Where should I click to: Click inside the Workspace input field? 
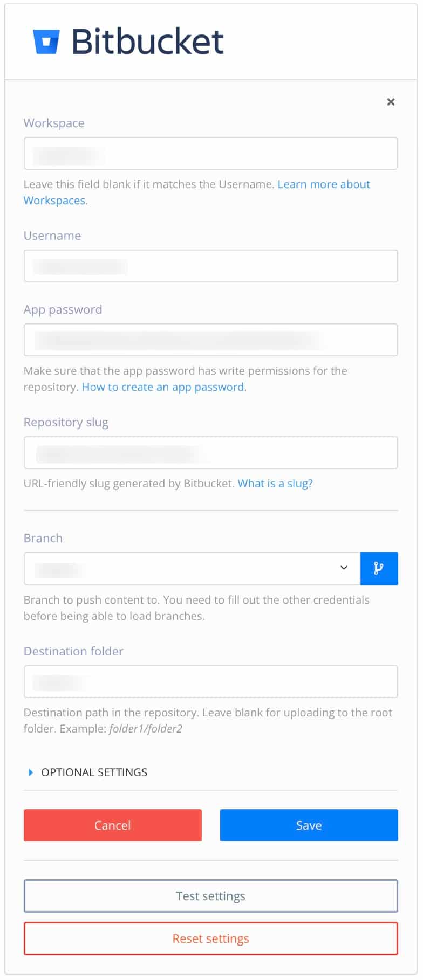(210, 153)
